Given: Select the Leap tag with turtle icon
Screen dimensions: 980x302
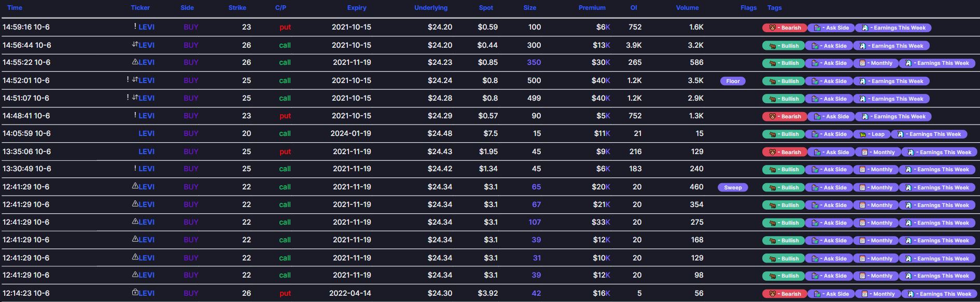Looking at the screenshot, I should coord(872,134).
